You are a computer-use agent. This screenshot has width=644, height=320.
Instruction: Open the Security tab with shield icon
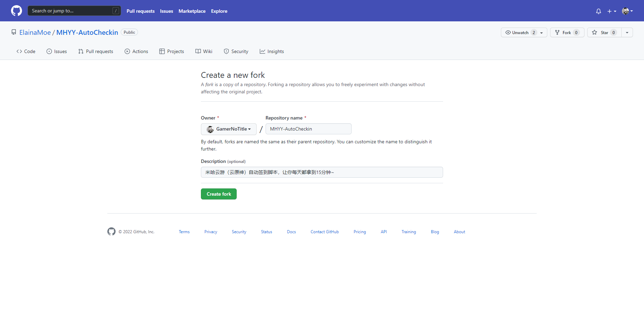tap(236, 51)
